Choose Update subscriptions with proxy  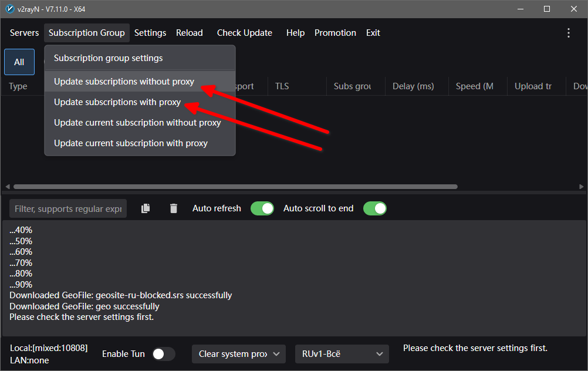[x=140, y=102]
